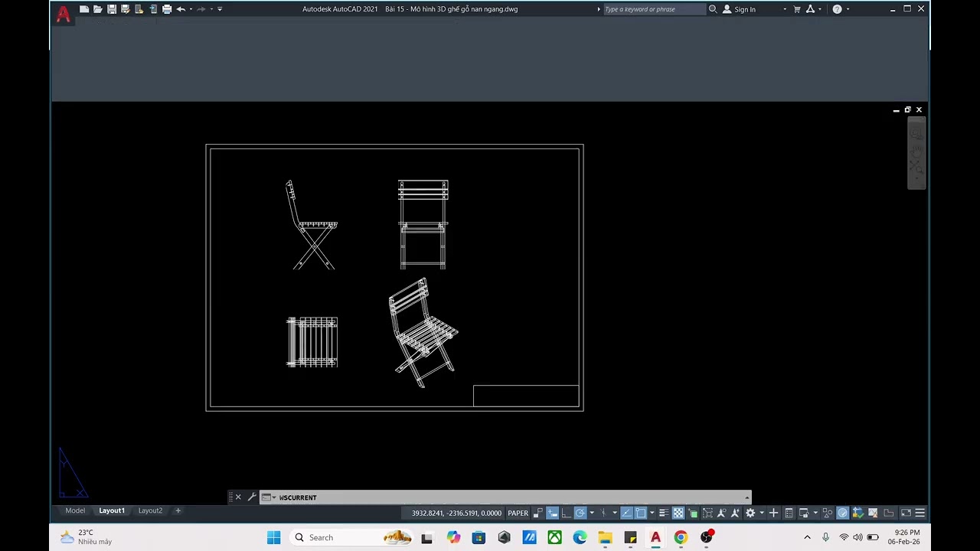Toggle Polar tracking in status bar

pyautogui.click(x=580, y=513)
